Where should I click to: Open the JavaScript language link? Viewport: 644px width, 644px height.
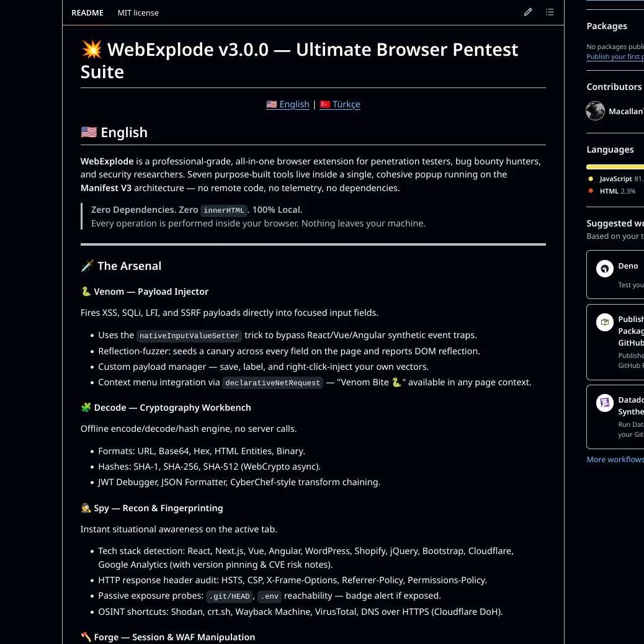(x=622, y=179)
